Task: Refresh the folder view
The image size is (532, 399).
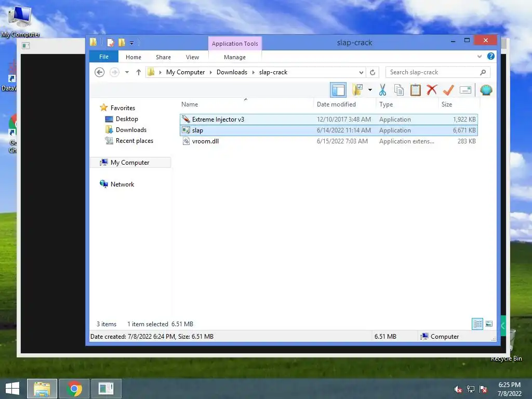Action: [x=373, y=72]
